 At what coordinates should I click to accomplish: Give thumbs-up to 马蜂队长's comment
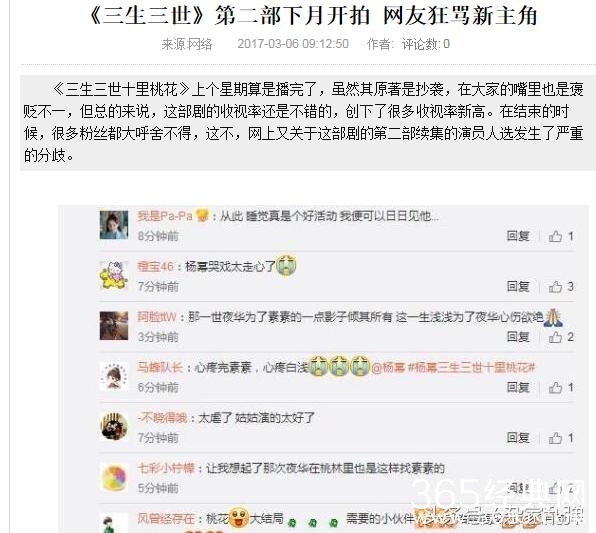coord(561,387)
